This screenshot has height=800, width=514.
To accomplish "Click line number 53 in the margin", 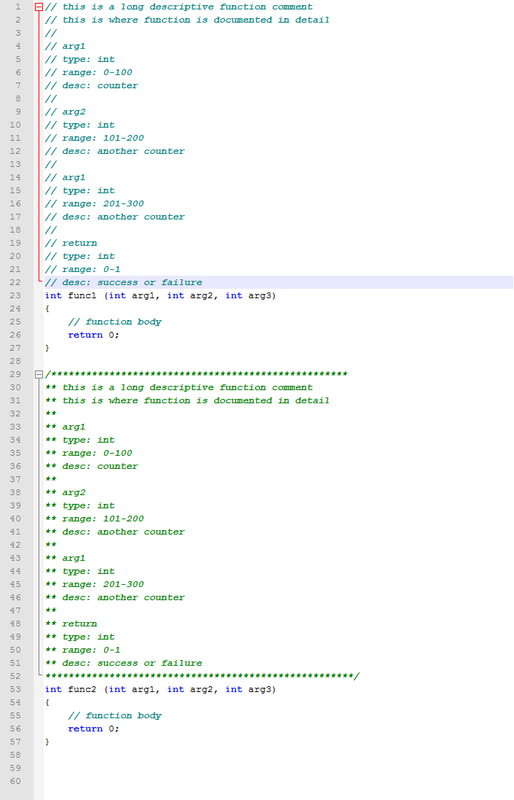I will point(15,689).
